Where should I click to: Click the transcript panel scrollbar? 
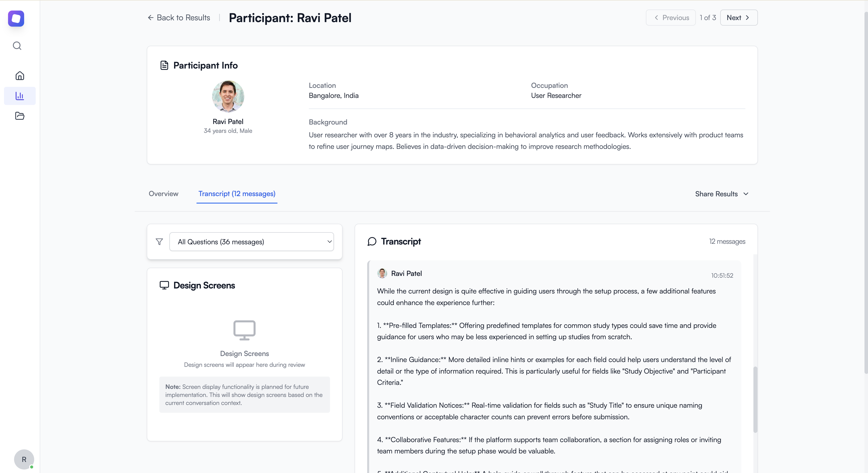point(755,400)
